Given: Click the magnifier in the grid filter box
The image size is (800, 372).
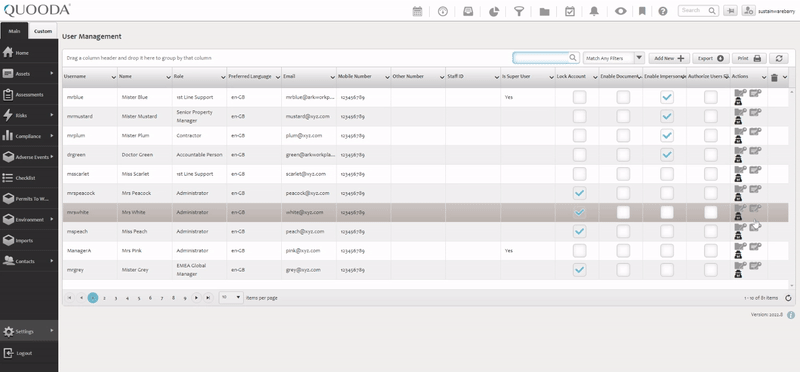Looking at the screenshot, I should (x=573, y=58).
